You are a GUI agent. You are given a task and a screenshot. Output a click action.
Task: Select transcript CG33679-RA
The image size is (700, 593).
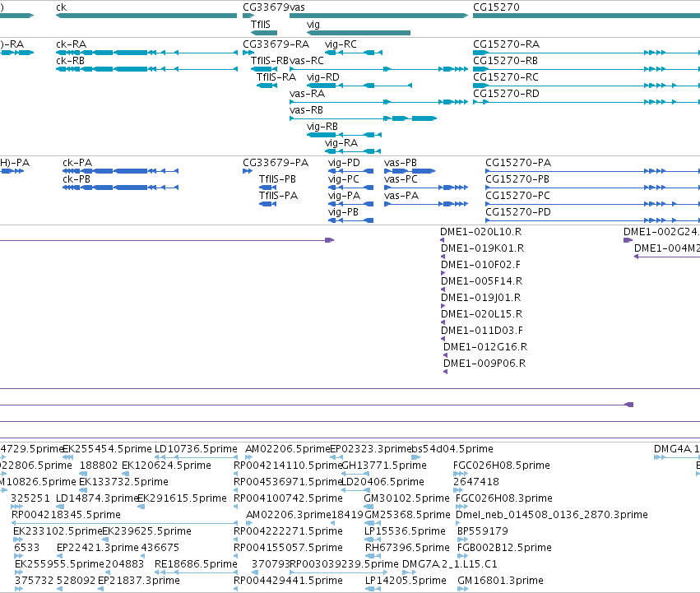click(276, 44)
